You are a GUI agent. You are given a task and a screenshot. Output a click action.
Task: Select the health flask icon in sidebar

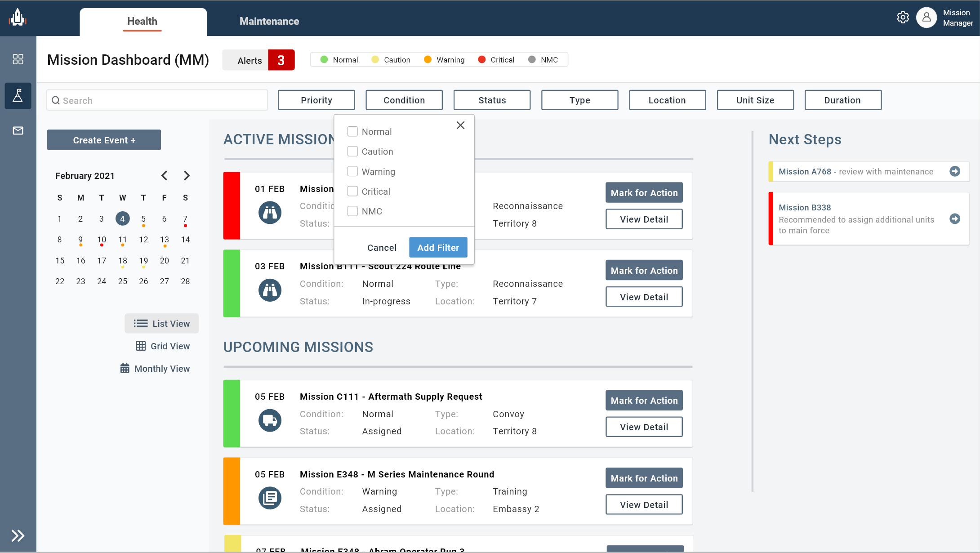tap(18, 96)
